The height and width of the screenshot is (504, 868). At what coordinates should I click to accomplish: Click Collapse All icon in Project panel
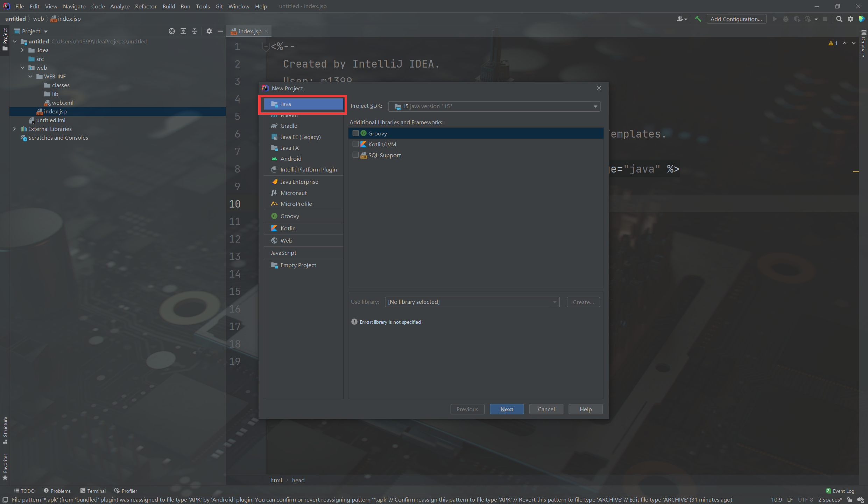195,31
